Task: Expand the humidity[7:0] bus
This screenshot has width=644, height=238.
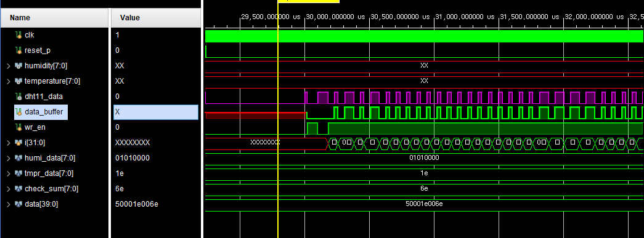Action: [x=9, y=66]
